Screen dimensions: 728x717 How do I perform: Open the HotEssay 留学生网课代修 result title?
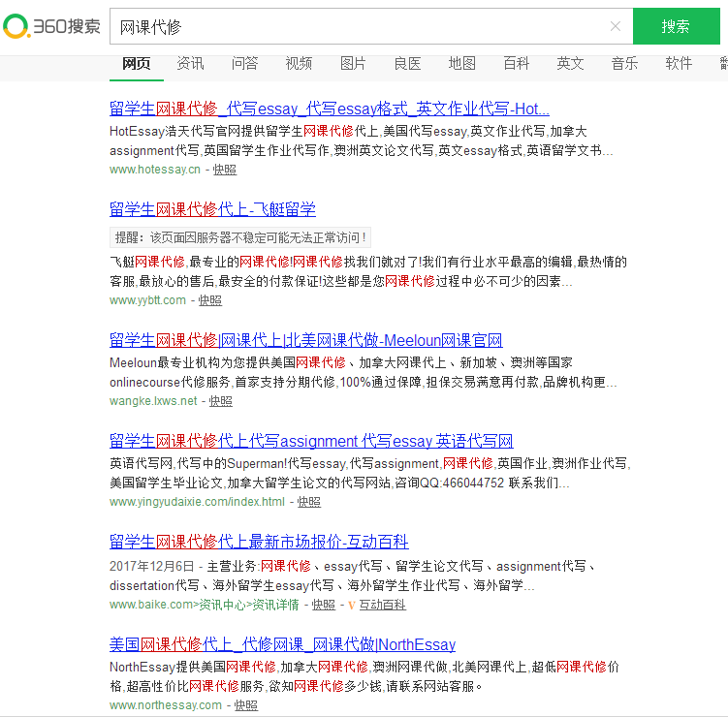coord(330,109)
